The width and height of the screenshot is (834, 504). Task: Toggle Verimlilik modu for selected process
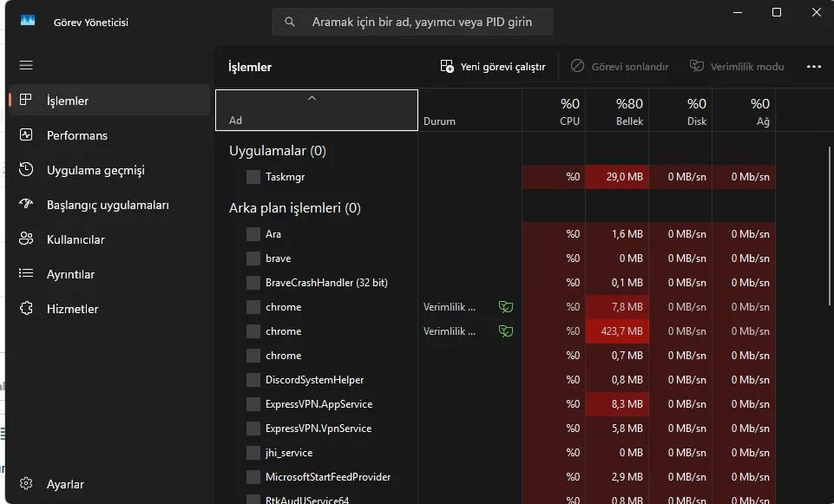coord(737,67)
